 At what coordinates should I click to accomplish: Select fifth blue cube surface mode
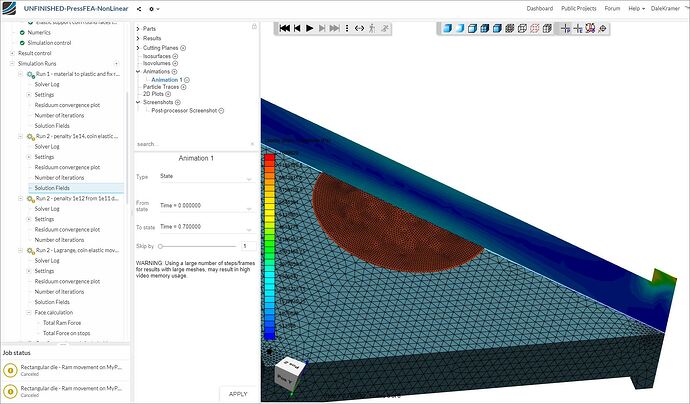pyautogui.click(x=497, y=28)
